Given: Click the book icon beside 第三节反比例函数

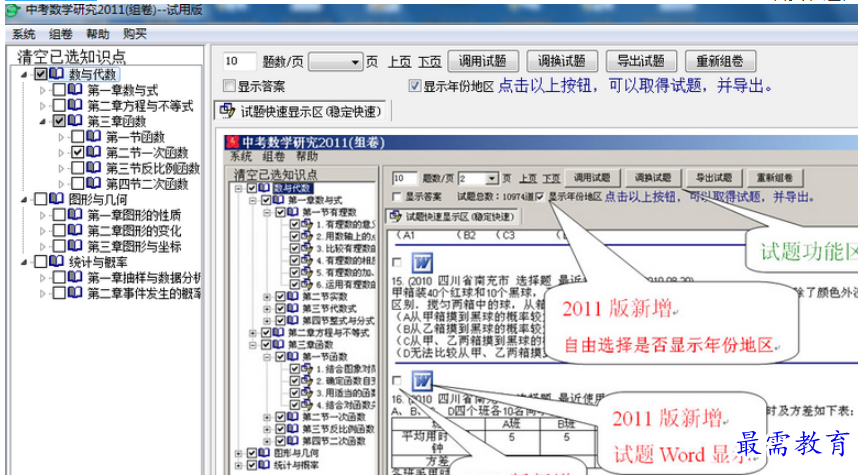Looking at the screenshot, I should [x=94, y=167].
